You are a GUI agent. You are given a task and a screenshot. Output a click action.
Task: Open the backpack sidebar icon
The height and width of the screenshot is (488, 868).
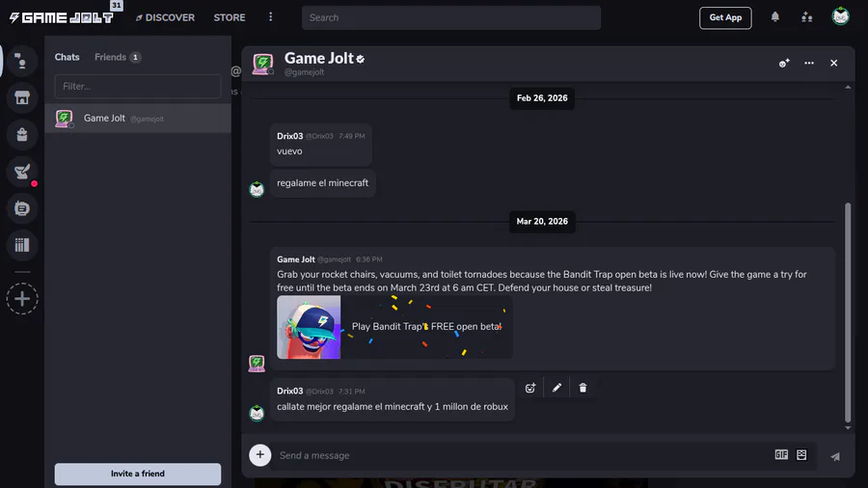click(x=22, y=134)
